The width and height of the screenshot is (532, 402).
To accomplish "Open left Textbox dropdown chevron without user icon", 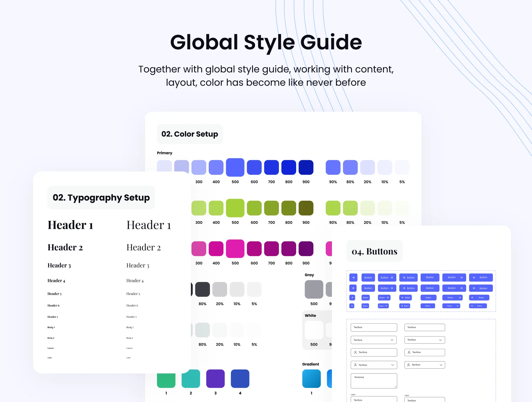I will [392, 340].
